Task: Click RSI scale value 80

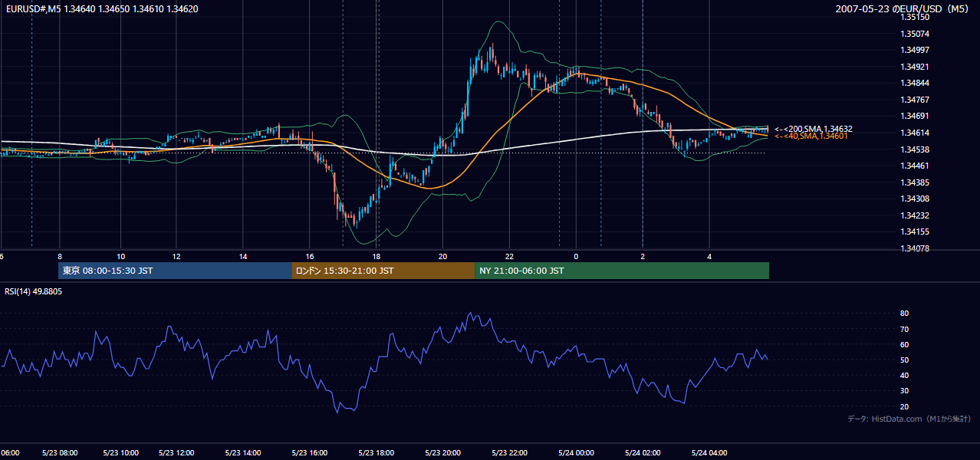Action: pyautogui.click(x=905, y=314)
